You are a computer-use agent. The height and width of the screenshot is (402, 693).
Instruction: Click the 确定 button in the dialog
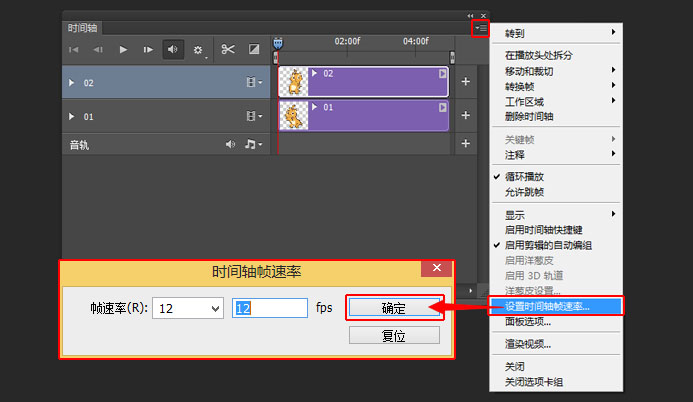coord(393,308)
